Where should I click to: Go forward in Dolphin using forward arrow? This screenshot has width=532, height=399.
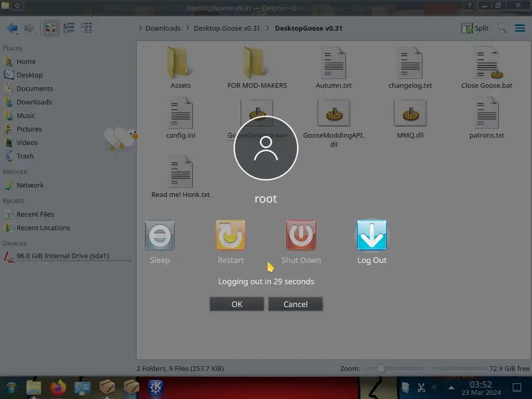(x=30, y=28)
